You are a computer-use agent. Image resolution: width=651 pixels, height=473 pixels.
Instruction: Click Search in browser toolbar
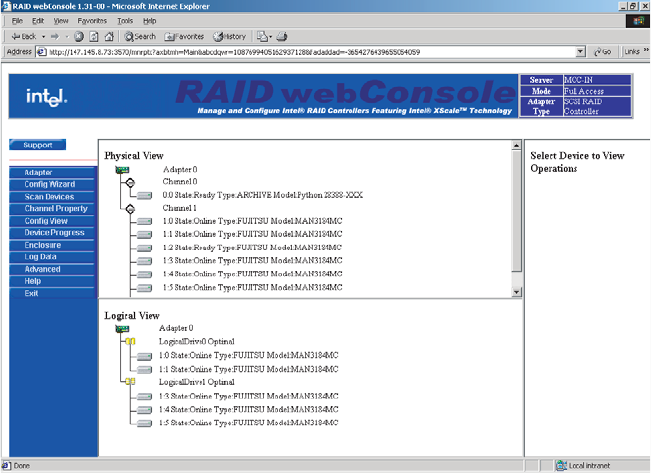pyautogui.click(x=140, y=37)
